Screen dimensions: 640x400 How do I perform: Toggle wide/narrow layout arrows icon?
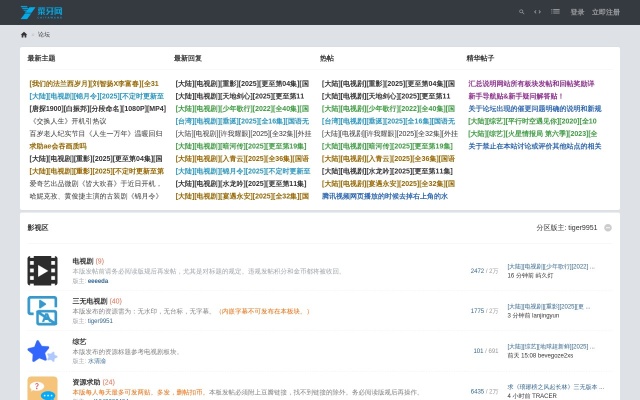[538, 12]
